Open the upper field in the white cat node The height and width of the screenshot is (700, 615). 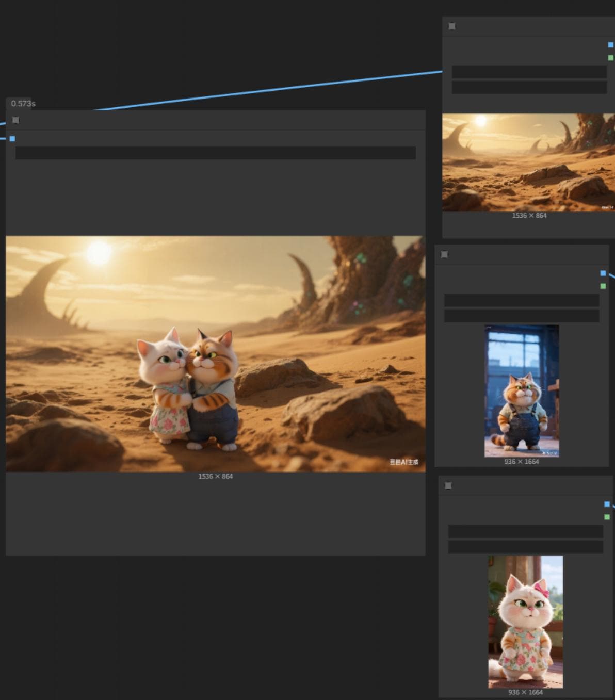[526, 531]
